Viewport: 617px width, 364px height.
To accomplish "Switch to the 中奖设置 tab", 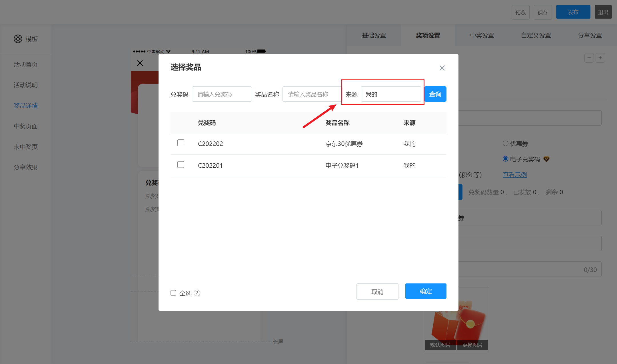I will click(x=482, y=35).
